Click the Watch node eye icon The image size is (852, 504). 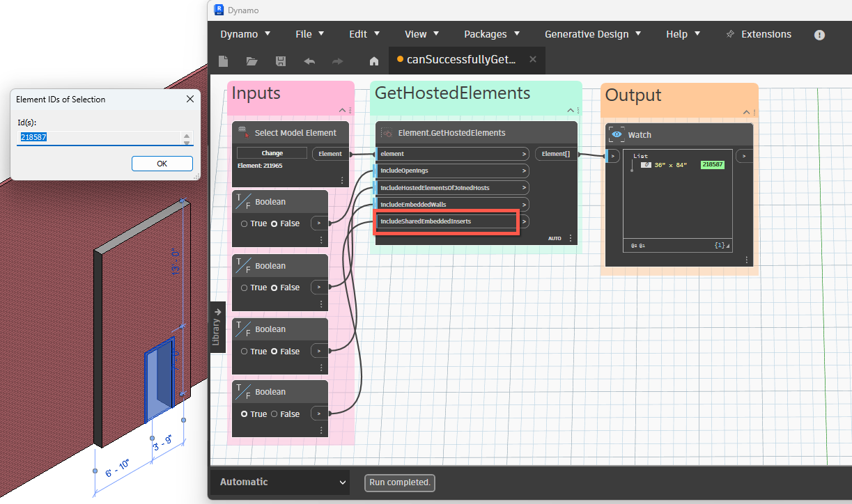click(x=617, y=134)
